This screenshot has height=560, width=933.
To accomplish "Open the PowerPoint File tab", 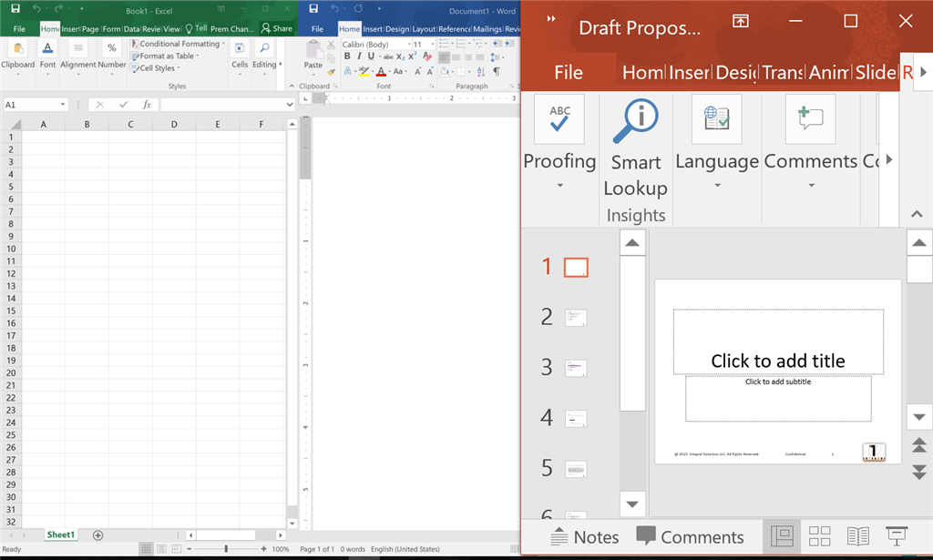I will [x=569, y=73].
